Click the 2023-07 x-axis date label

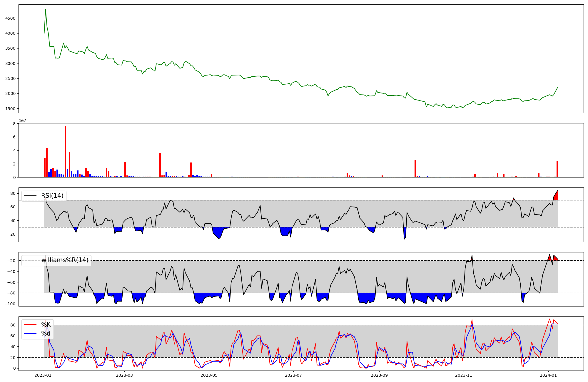coord(293,375)
